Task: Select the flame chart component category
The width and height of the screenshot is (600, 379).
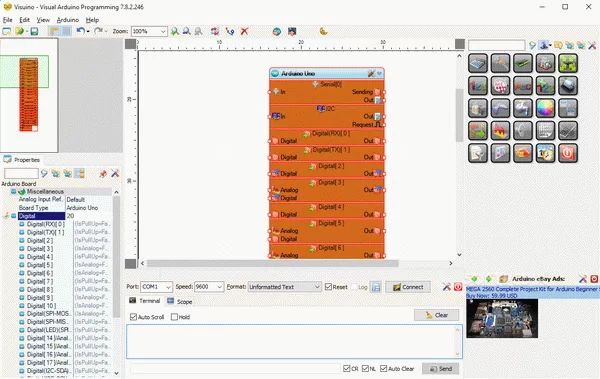Action: [x=500, y=131]
